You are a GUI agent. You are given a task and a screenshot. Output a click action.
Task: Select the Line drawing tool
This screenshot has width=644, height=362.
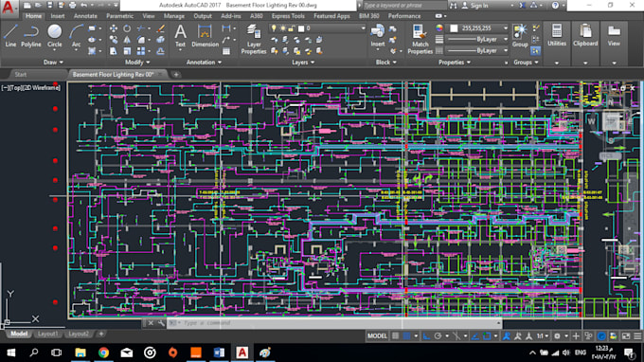pos(10,35)
